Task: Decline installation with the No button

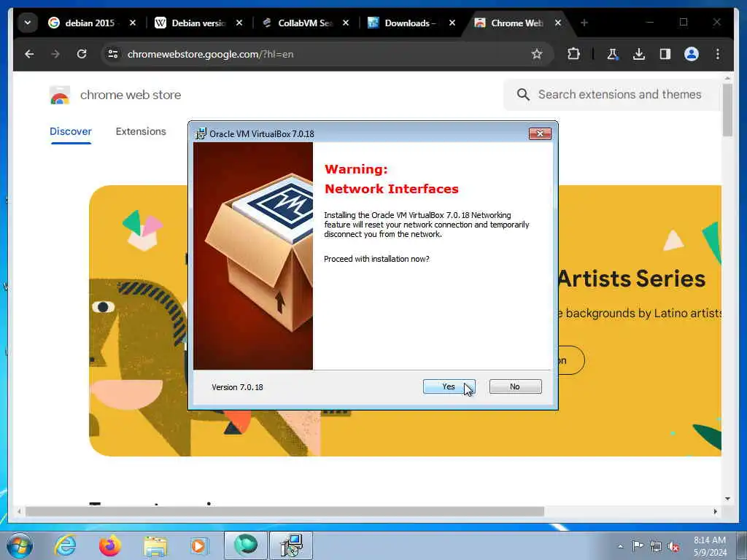Action: coord(515,386)
